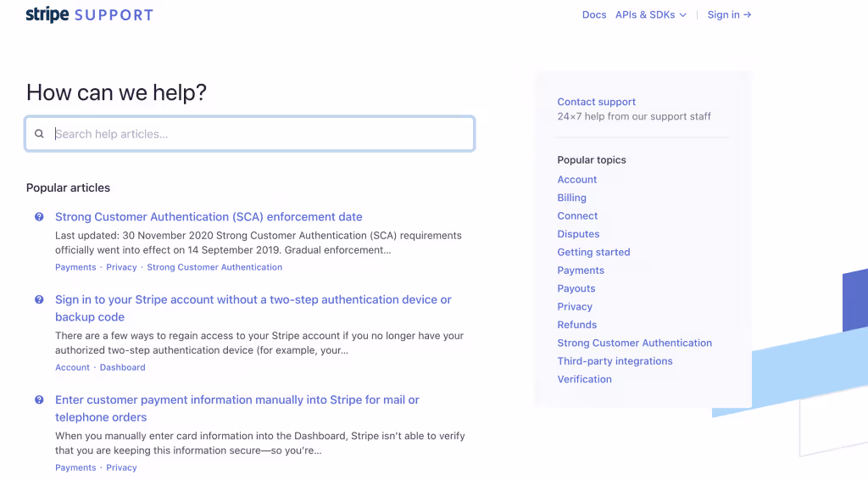Open article about signing in without two-step device
This screenshot has height=480, width=868.
(x=253, y=308)
